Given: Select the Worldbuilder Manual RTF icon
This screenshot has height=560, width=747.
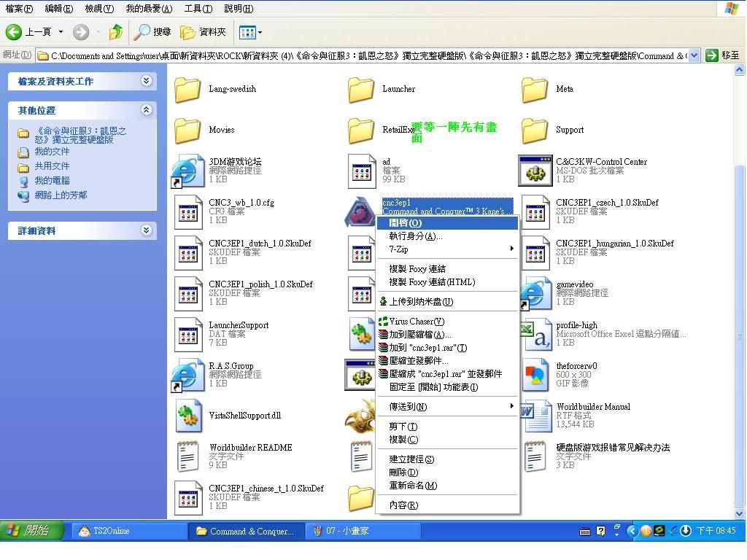Looking at the screenshot, I should click(x=535, y=416).
